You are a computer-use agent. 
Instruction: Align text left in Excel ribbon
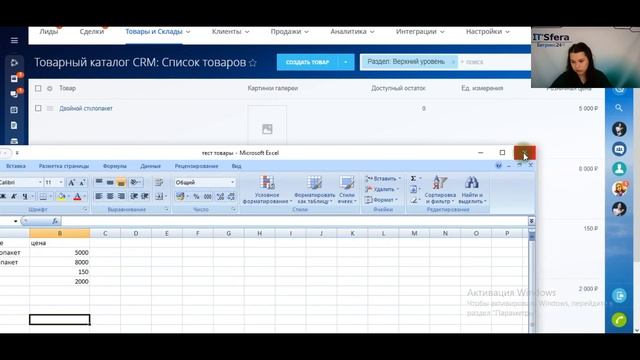99,196
